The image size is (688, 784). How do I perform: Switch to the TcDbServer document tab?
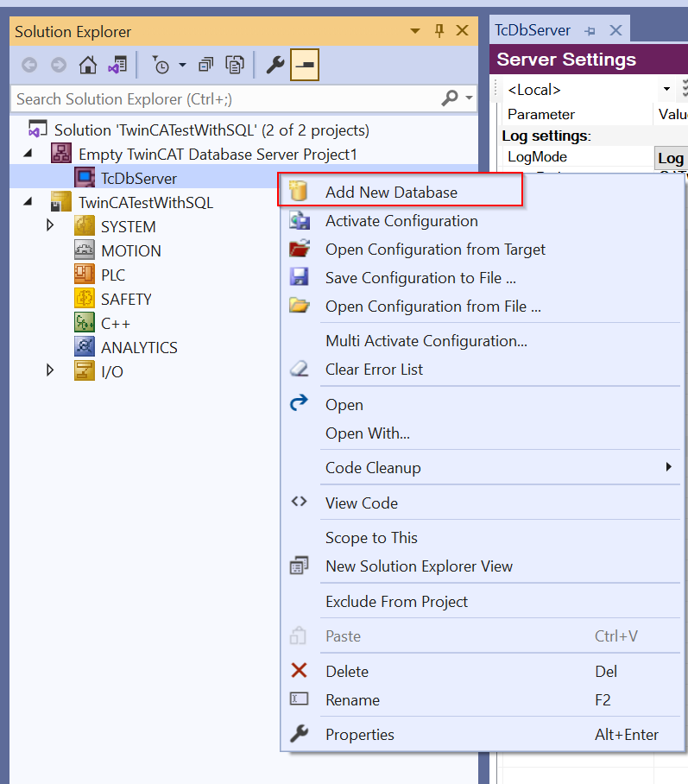[533, 30]
